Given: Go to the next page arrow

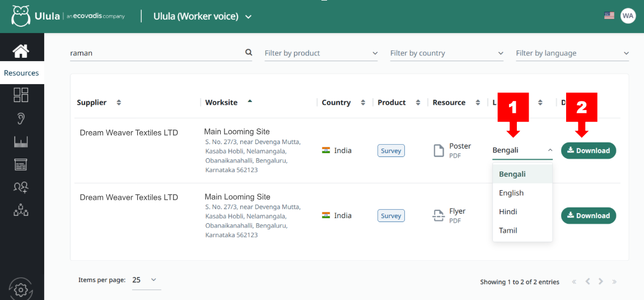Looking at the screenshot, I should (601, 281).
